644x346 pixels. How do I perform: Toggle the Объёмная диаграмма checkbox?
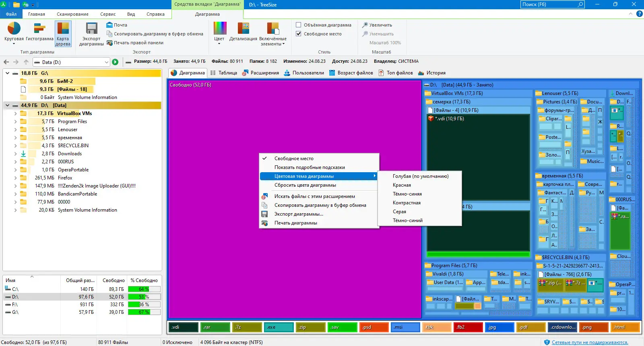(x=299, y=25)
